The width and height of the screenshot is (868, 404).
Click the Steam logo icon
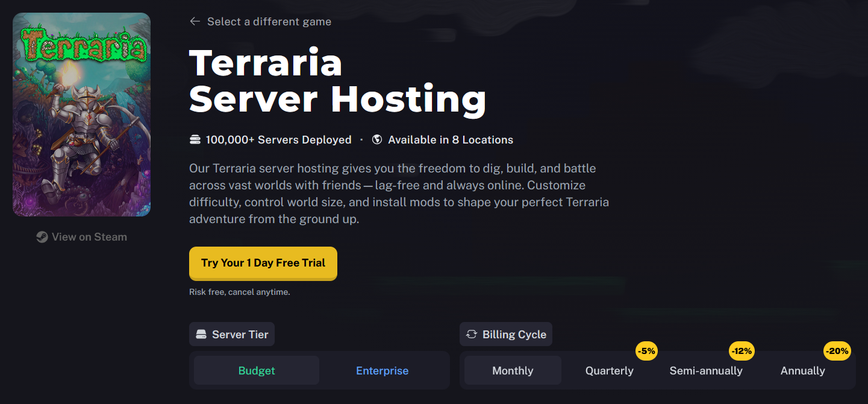tap(42, 237)
